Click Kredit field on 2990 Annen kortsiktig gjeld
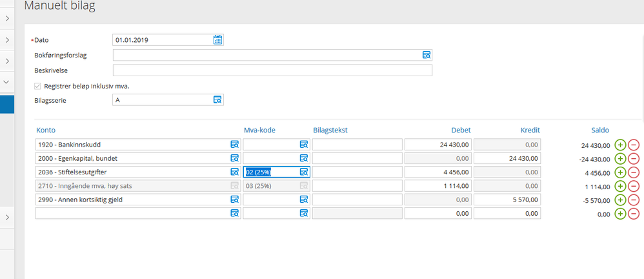 (507, 200)
